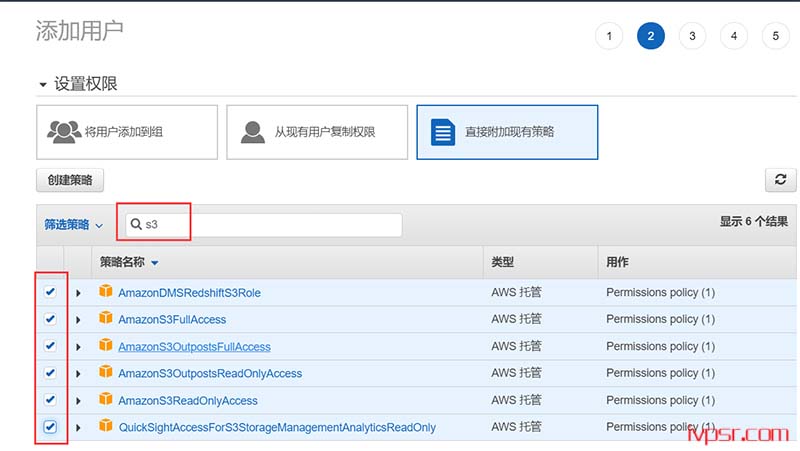This screenshot has height=451, width=800.
Task: Click the orange box icon beside AmazonDMSRedshiftS3Role
Action: [106, 291]
